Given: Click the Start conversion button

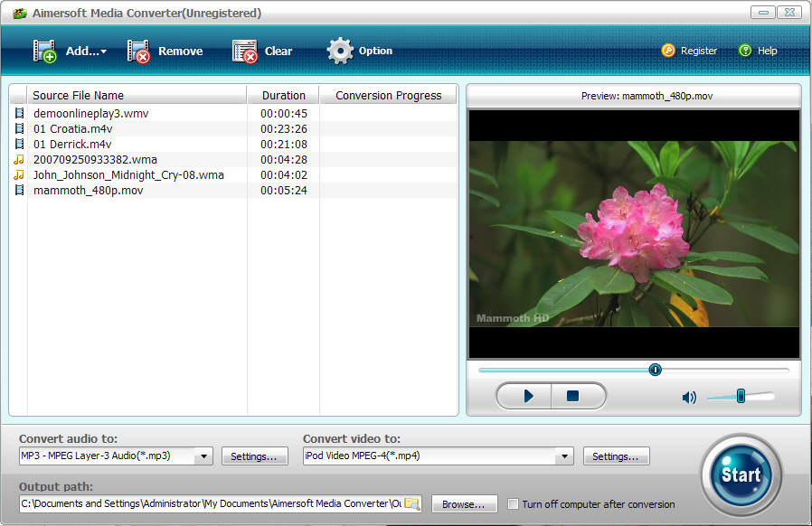Looking at the screenshot, I should [741, 474].
